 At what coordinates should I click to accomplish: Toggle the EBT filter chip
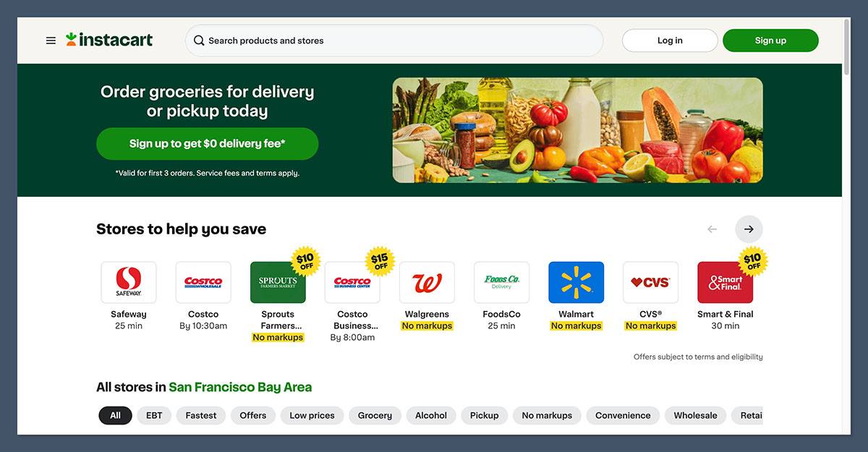154,415
